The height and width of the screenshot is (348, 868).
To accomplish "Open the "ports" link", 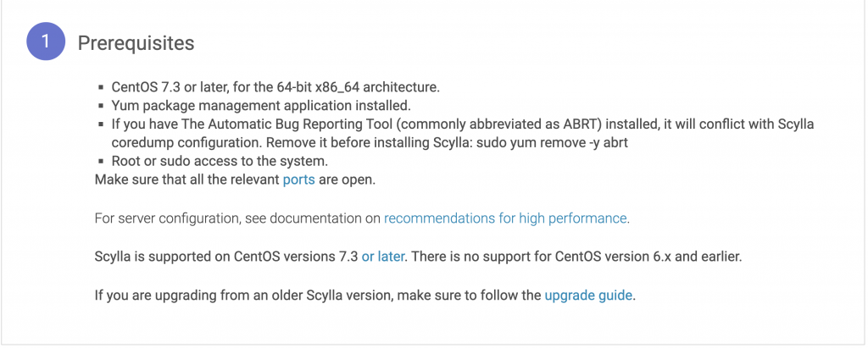I will coord(299,180).
